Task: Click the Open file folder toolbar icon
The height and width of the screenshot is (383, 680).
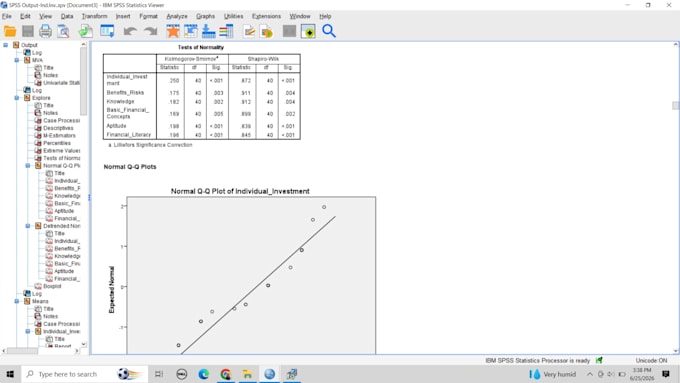Action: coord(10,31)
